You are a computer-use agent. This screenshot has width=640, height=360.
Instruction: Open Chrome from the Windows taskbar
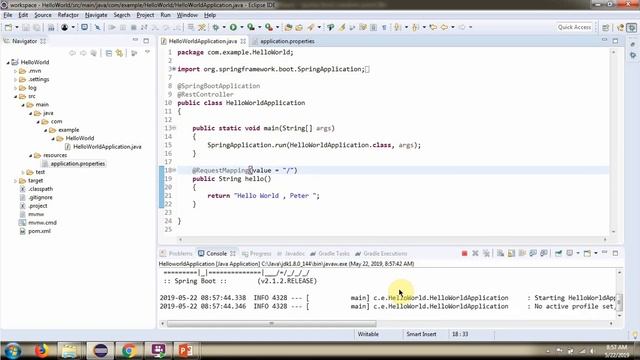click(x=129, y=351)
